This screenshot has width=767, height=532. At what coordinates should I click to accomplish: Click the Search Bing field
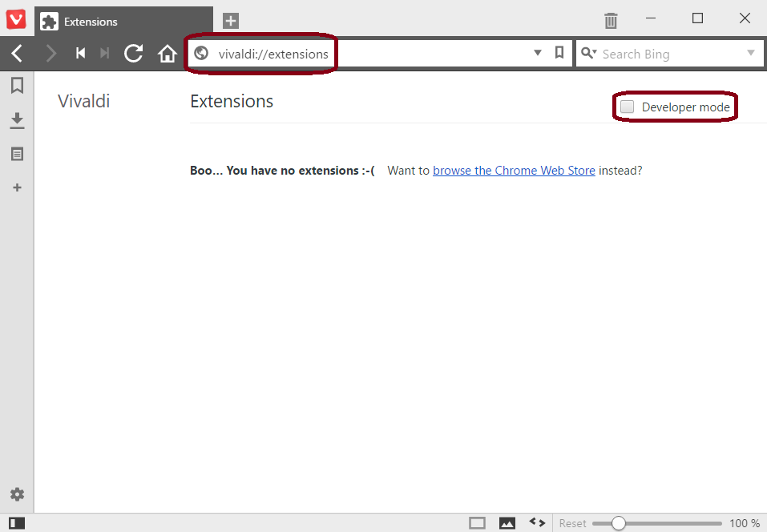(670, 54)
